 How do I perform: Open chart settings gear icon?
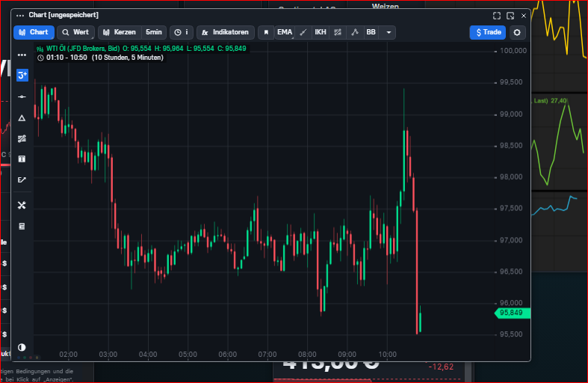point(517,32)
